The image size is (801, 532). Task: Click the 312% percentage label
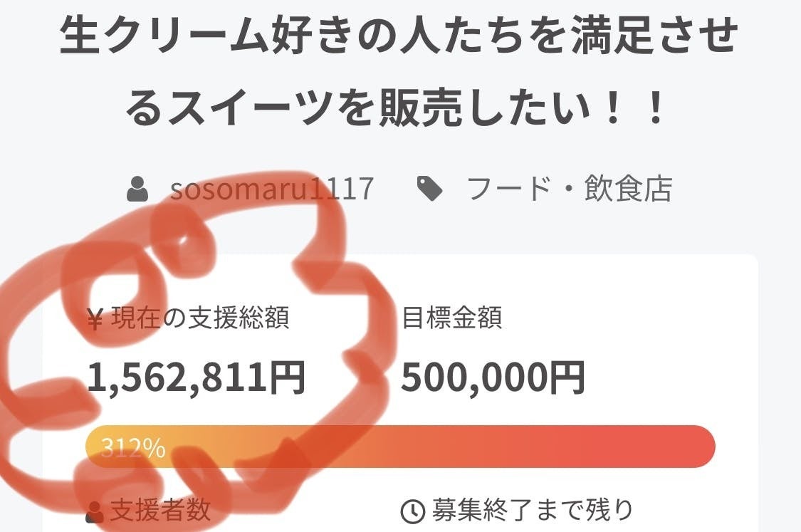pos(133,448)
